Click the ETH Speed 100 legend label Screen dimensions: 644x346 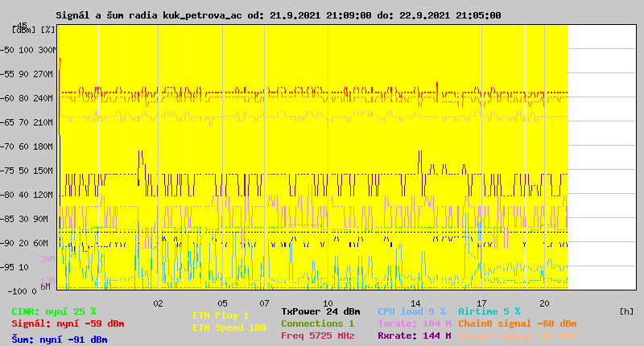click(229, 327)
